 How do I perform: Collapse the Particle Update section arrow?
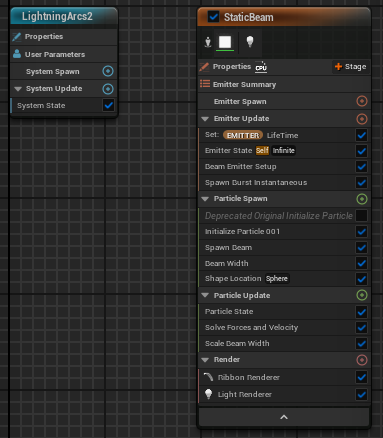click(205, 295)
